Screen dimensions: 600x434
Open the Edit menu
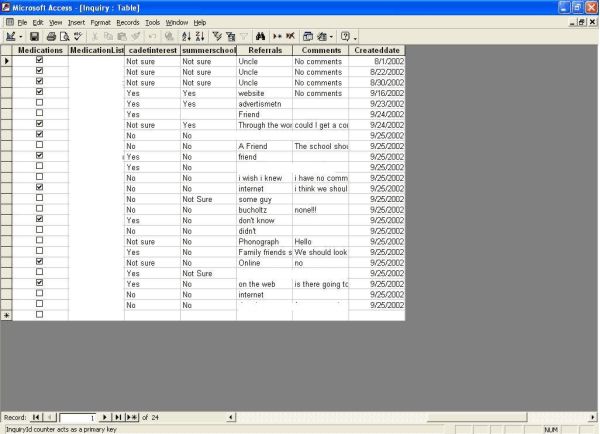coord(38,23)
